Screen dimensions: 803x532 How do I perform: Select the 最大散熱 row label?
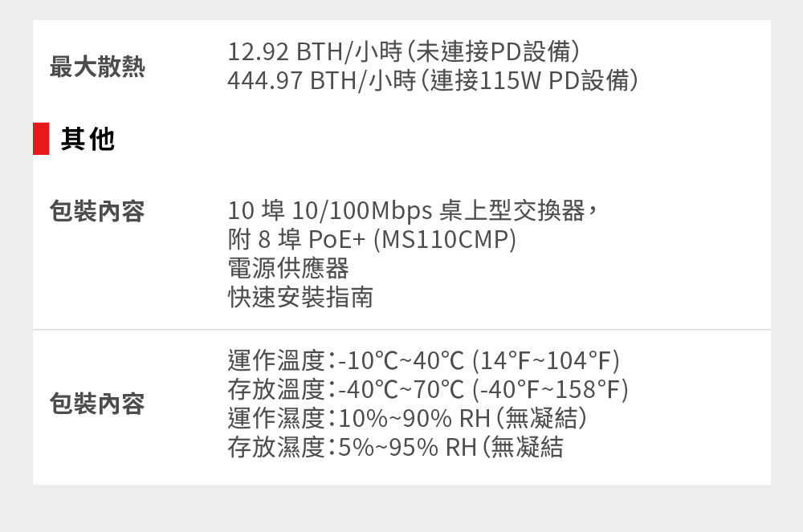pos(97,67)
